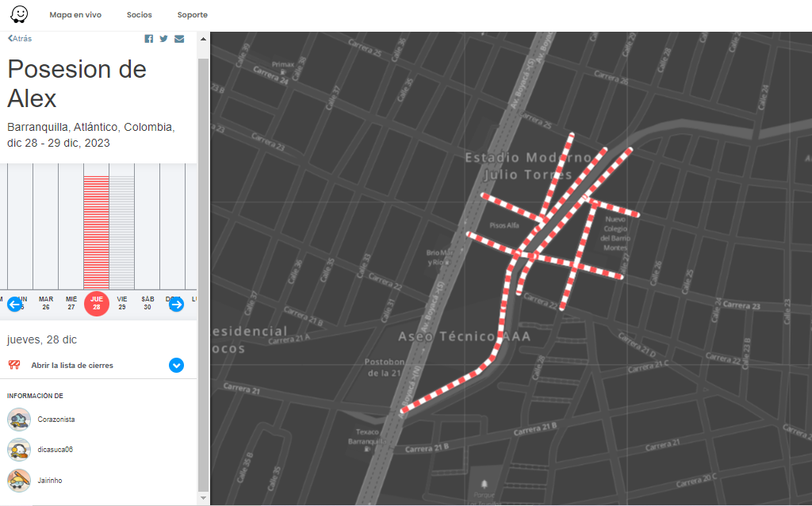Click the sidebar scroll up arrow
The image size is (812, 506).
coord(204,39)
